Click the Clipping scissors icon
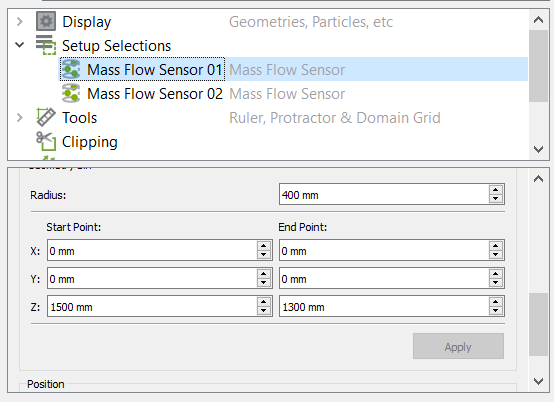The height and width of the screenshot is (402, 554). [46, 141]
